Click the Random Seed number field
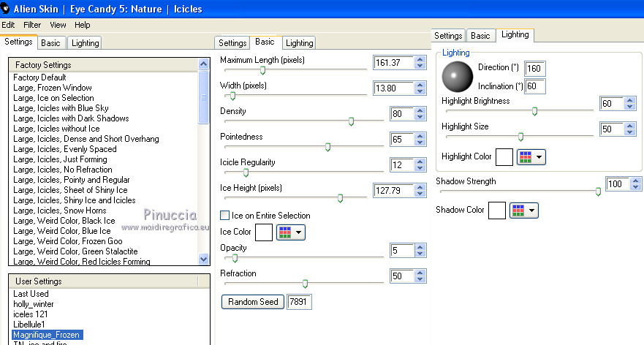The height and width of the screenshot is (345, 644). (x=299, y=302)
